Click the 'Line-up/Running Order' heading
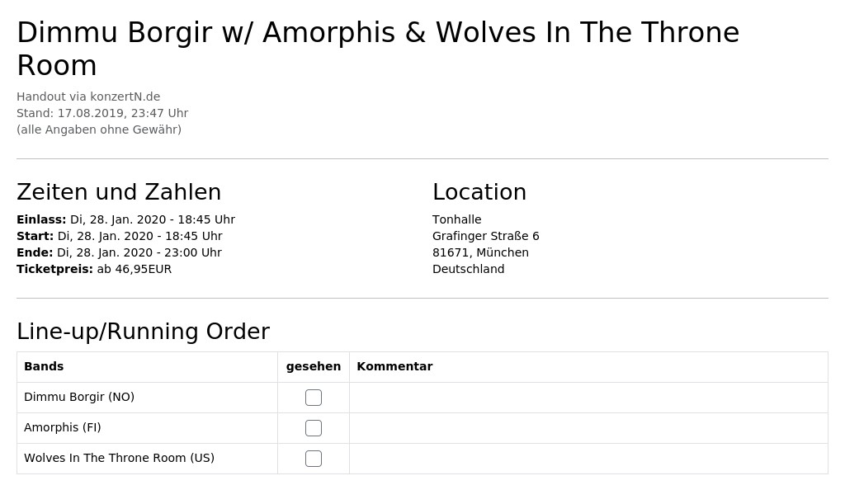 (143, 331)
